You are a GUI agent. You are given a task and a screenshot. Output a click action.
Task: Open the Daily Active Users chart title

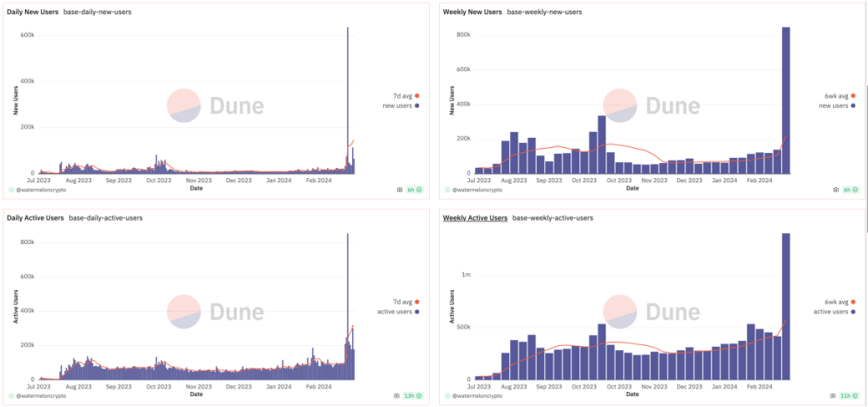coord(35,218)
